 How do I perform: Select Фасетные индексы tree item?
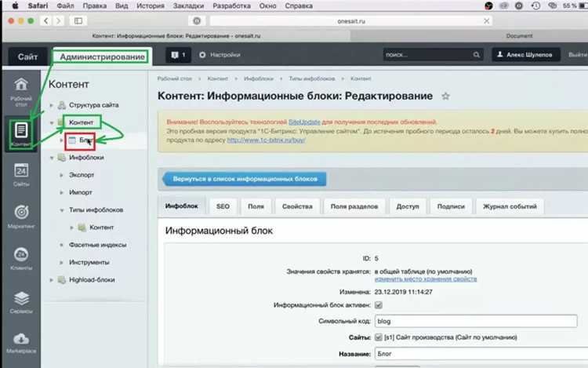pos(97,245)
